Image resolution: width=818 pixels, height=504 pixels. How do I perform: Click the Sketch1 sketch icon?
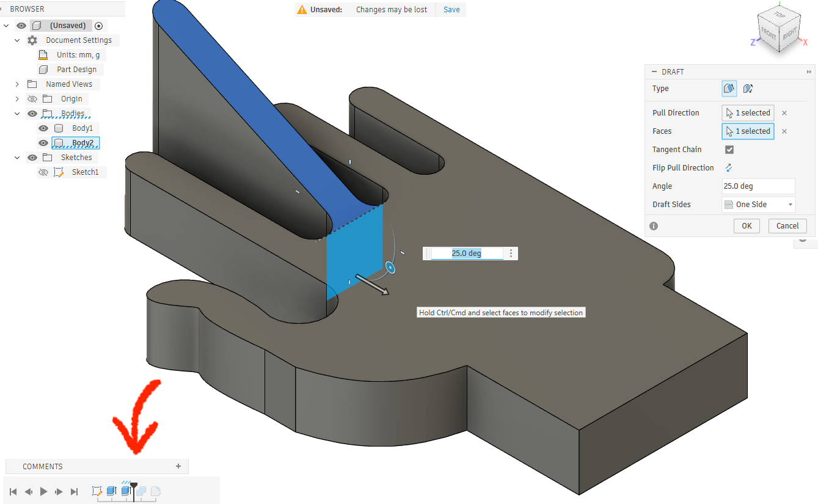click(59, 172)
